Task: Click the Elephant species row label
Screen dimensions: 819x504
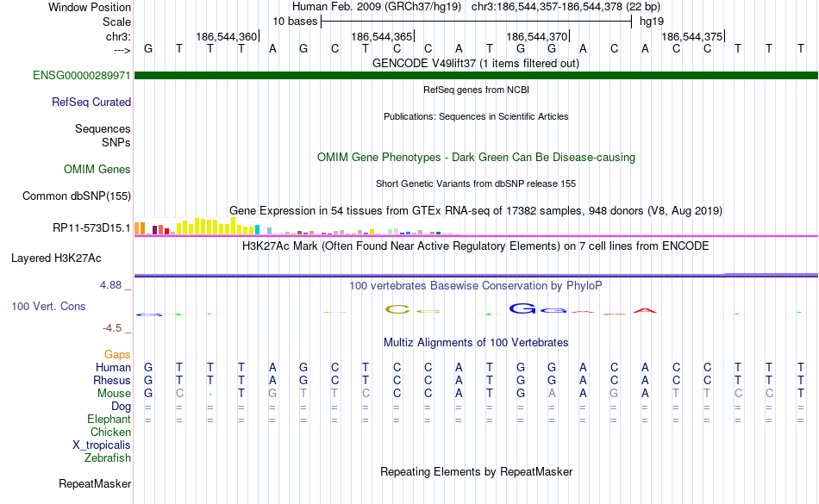Action: pos(109,419)
